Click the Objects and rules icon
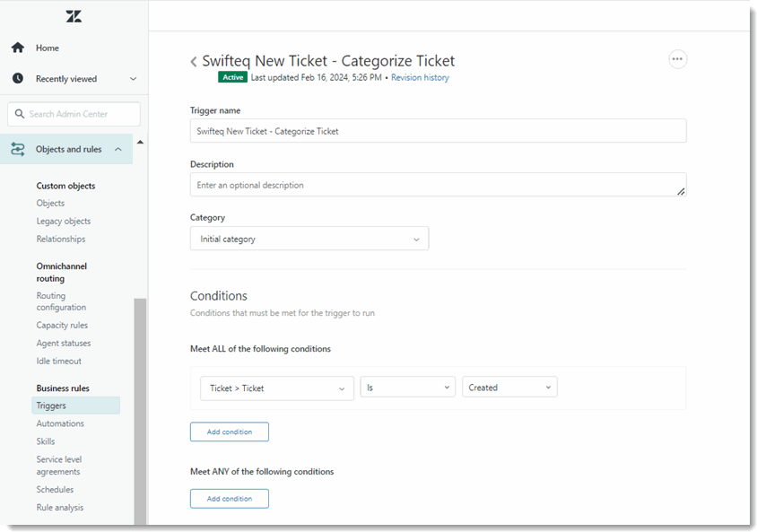Viewport: 757px width, 532px height. coord(18,149)
